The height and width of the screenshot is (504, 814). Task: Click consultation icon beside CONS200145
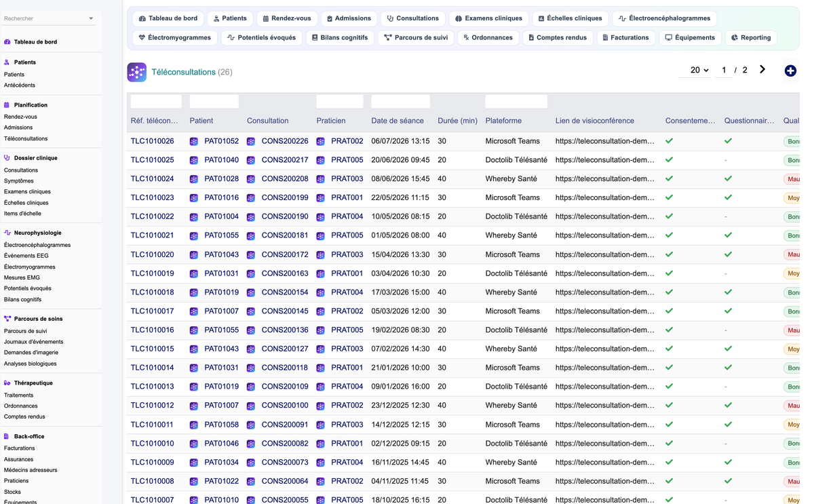coord(251,311)
